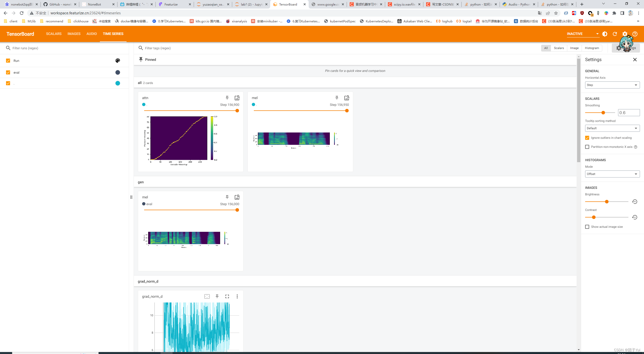Open grad_norm_d chart more options menu
Viewport: 644px width, 354px height.
click(x=237, y=296)
